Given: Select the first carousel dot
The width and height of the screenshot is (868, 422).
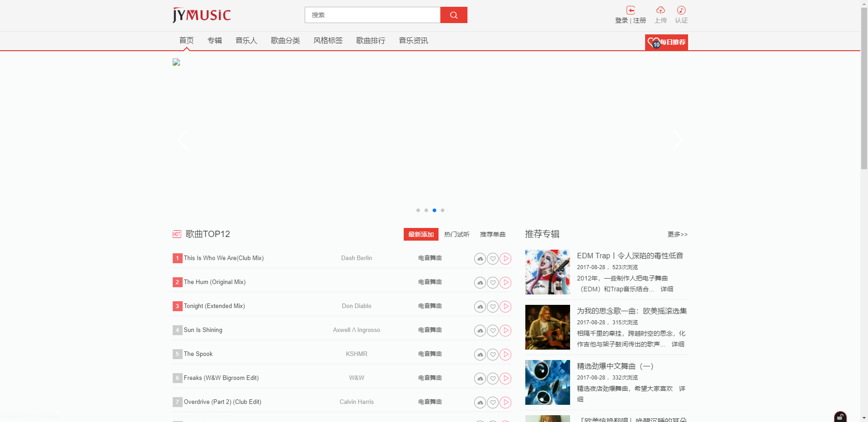Looking at the screenshot, I should 418,210.
